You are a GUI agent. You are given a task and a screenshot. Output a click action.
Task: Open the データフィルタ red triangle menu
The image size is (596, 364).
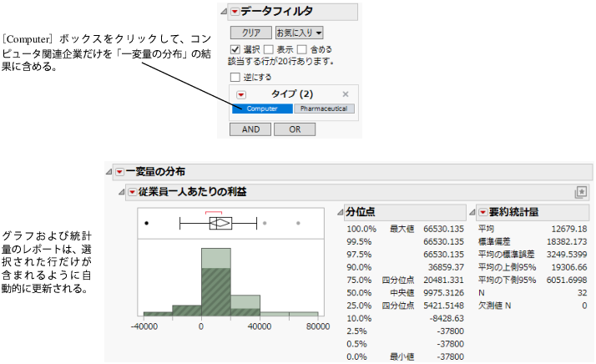point(235,12)
